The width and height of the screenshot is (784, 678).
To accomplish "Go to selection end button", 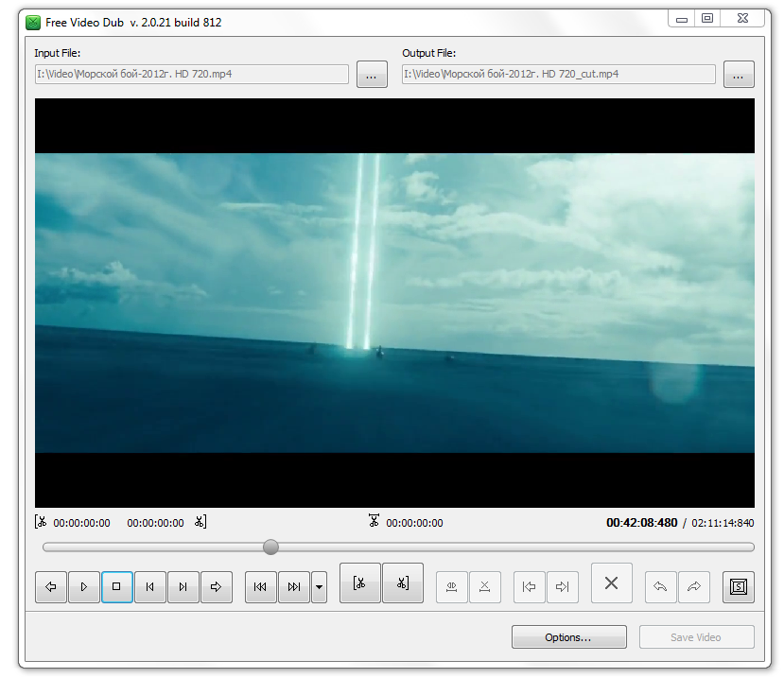I will click(563, 587).
